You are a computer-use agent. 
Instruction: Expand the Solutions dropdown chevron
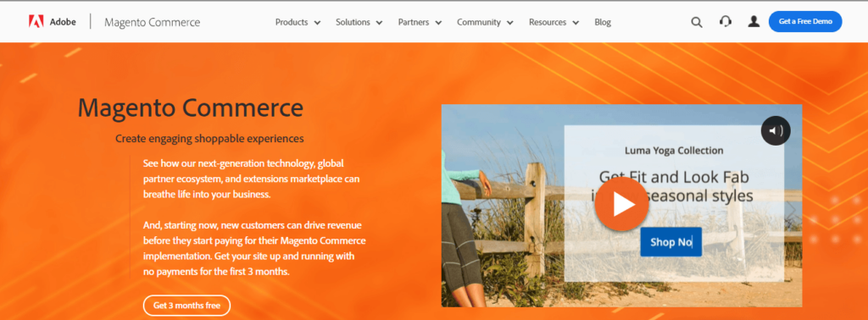pyautogui.click(x=379, y=23)
